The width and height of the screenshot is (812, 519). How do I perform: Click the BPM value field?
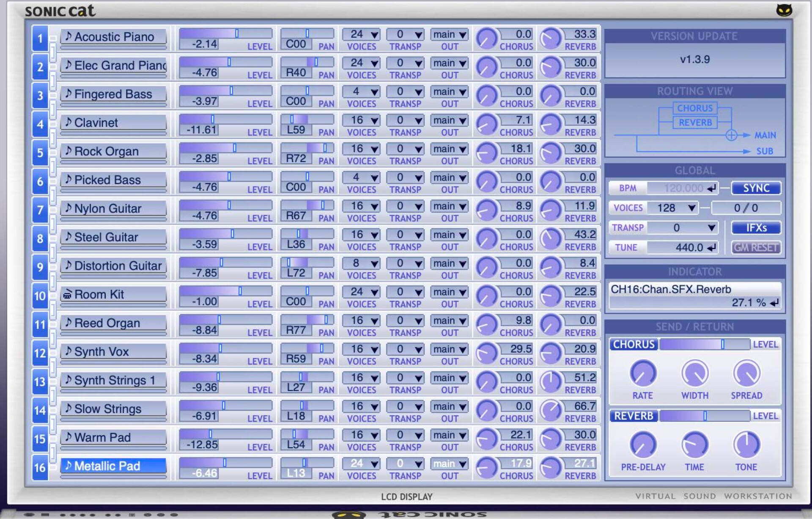pos(683,188)
